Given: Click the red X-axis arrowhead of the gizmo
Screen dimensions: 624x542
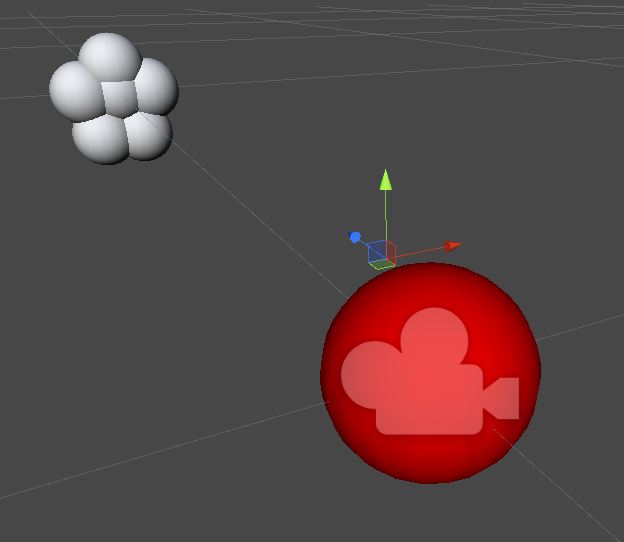Looking at the screenshot, I should coord(453,245).
